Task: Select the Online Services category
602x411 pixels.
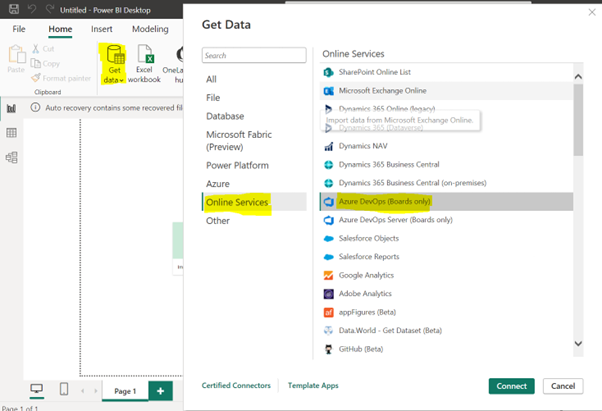Action: point(254,202)
